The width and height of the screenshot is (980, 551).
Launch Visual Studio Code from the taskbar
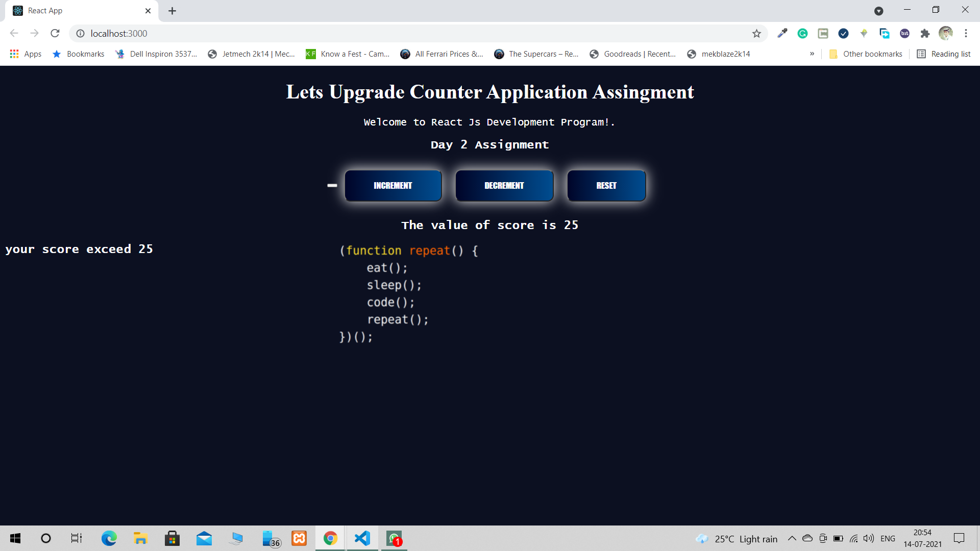362,538
